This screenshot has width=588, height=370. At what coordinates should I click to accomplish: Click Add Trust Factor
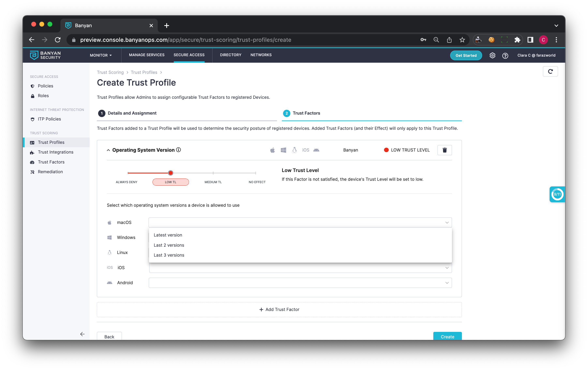click(x=279, y=309)
